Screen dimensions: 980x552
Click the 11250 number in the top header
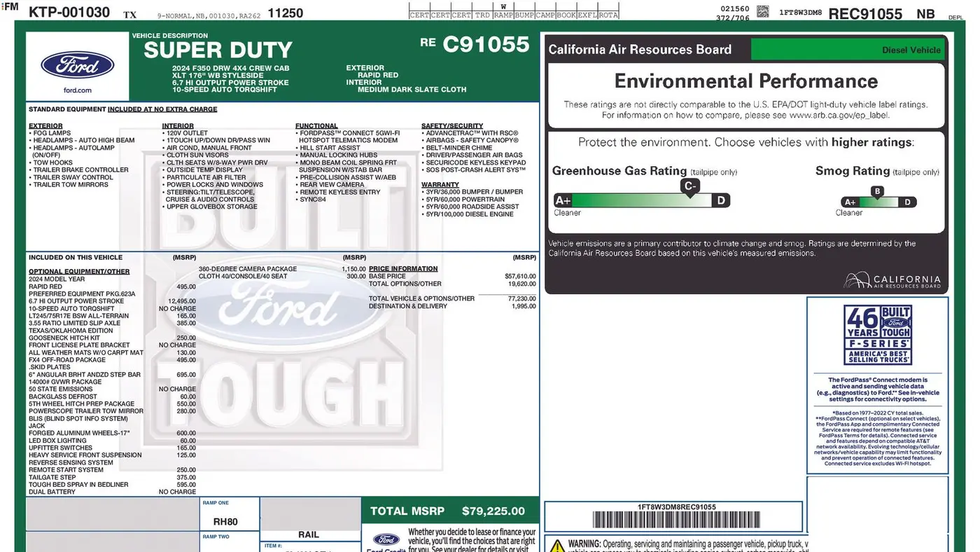(286, 13)
